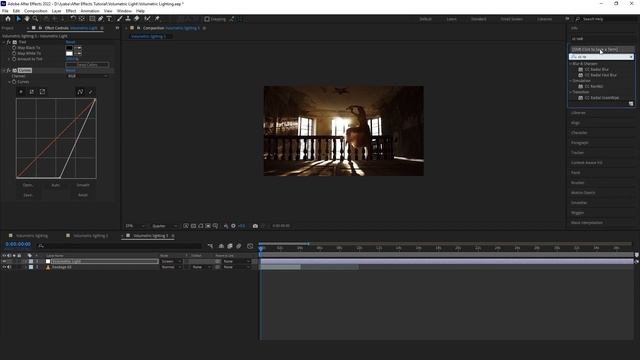Viewport: 640px width, 360px height.
Task: Click the Home icon in the toolbar
Action: (8, 19)
